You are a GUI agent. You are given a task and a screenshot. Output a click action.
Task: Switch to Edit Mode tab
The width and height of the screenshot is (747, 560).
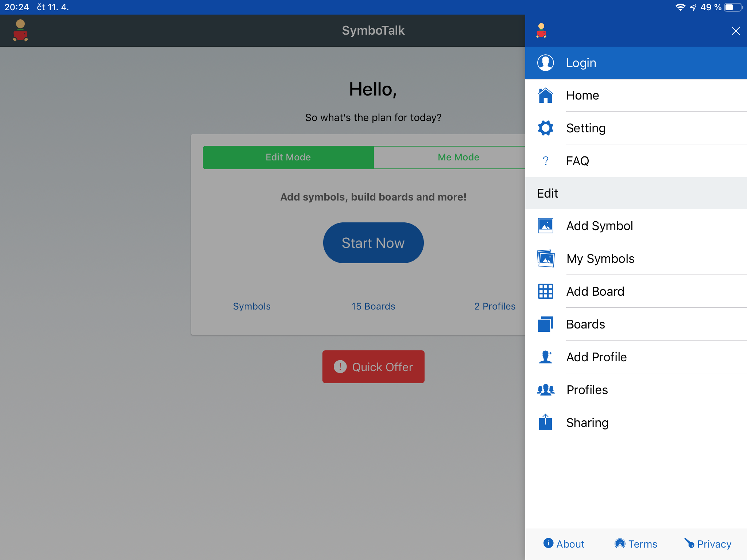pyautogui.click(x=288, y=157)
